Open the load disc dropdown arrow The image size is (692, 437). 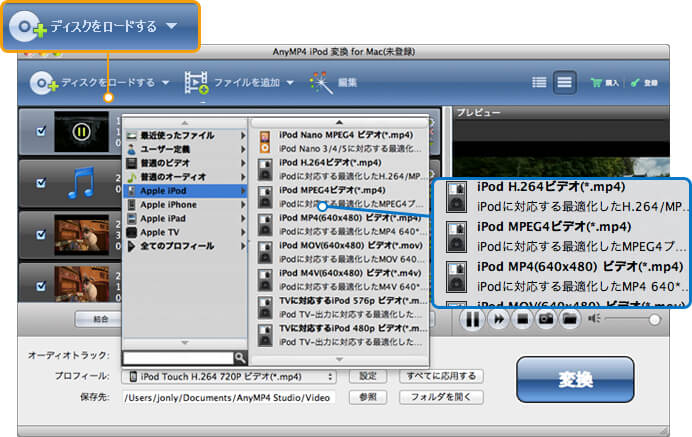[x=165, y=83]
